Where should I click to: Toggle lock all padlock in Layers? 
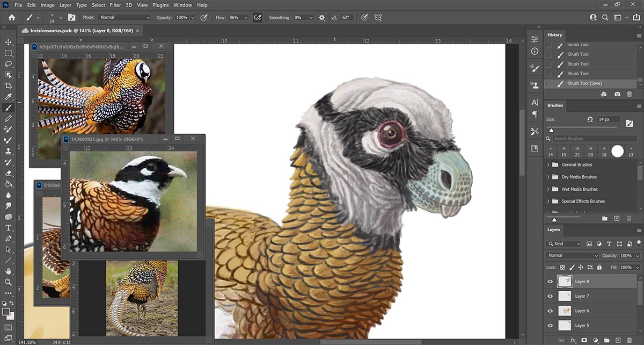[601, 267]
